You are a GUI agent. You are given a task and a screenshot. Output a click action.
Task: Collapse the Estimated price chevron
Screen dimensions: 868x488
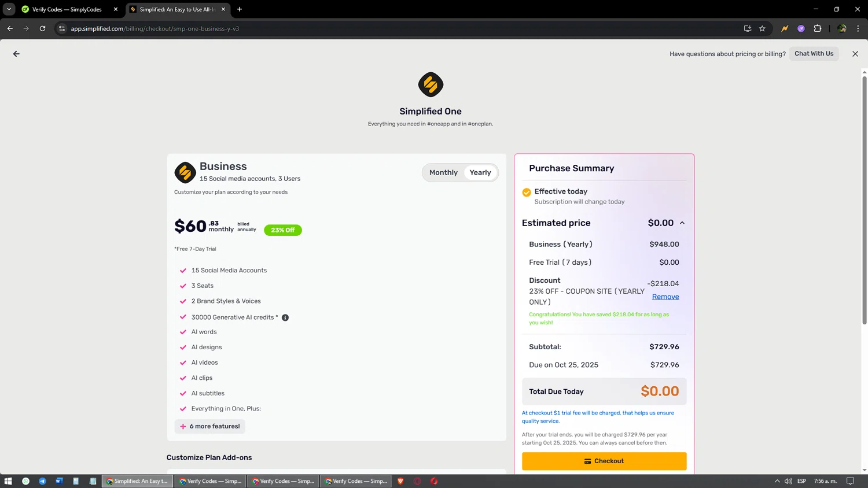click(x=682, y=223)
